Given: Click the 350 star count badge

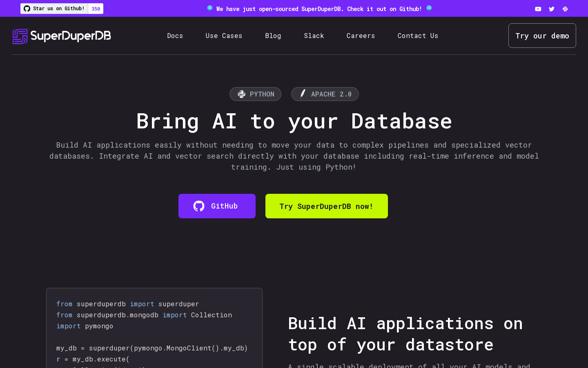Looking at the screenshot, I should pyautogui.click(x=96, y=9).
